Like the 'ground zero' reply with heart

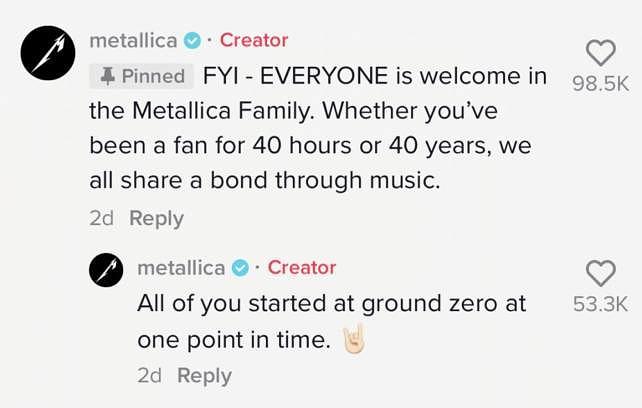click(x=600, y=273)
